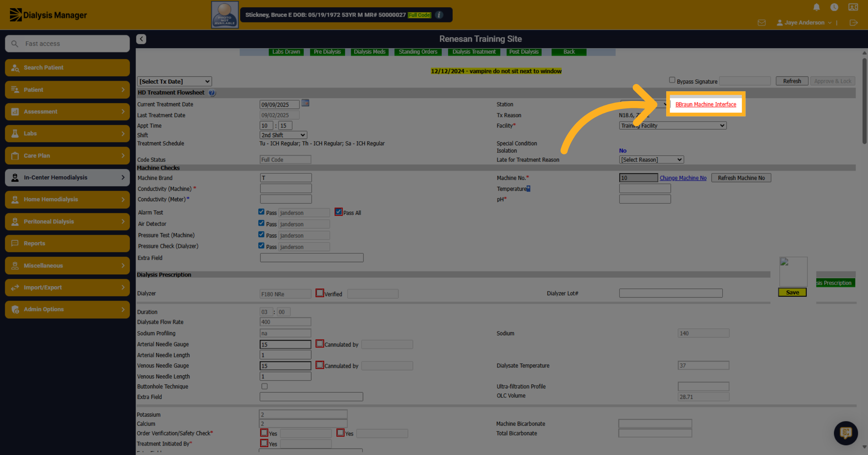Switch to the Post Dialysis tab
The image size is (868, 455).
click(x=524, y=52)
